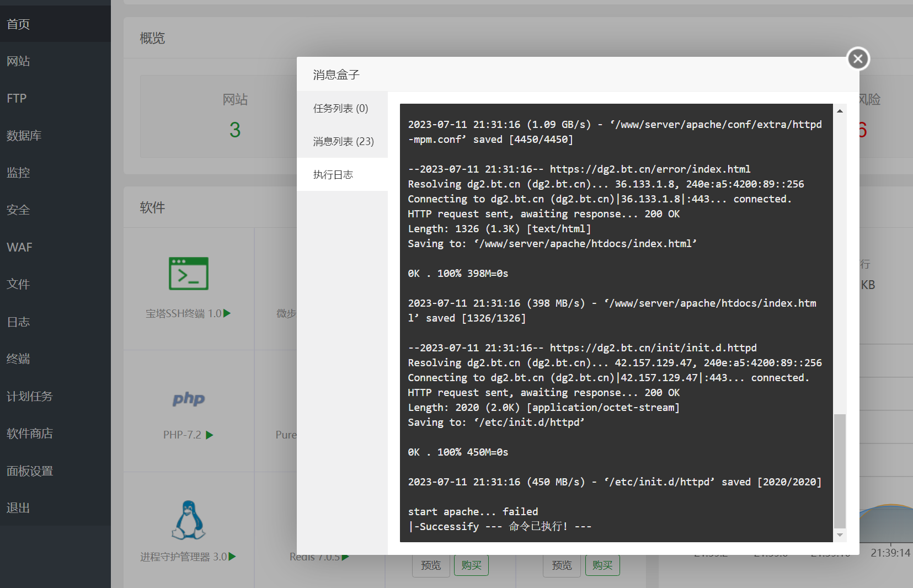Open 日志 in the sidebar
The width and height of the screenshot is (913, 588).
(55, 322)
